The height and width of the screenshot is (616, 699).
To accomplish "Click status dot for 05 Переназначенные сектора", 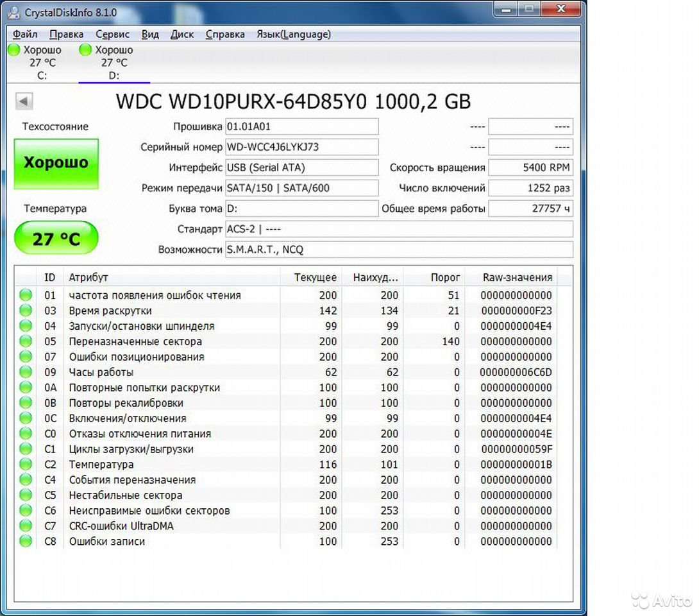I will 26,341.
